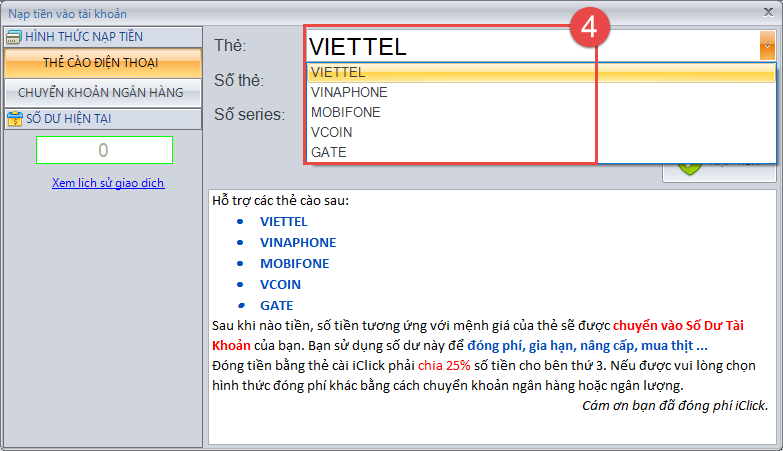Click the HÌNH THỨC NẠP TIỀN header

click(x=103, y=37)
